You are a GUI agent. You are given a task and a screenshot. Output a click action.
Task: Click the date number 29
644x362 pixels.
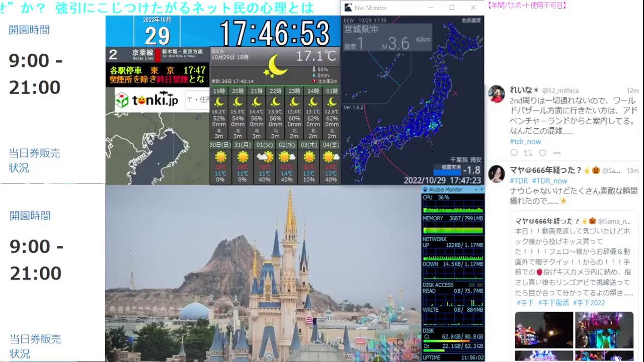click(158, 36)
